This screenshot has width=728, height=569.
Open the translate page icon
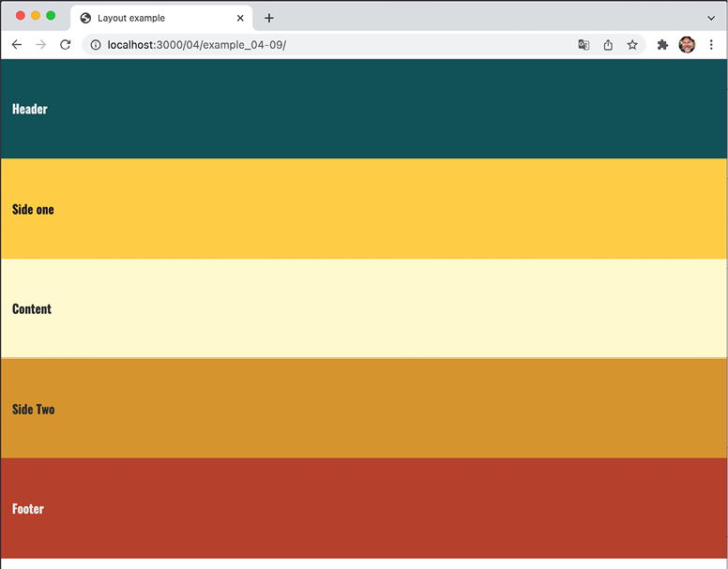coord(584,44)
